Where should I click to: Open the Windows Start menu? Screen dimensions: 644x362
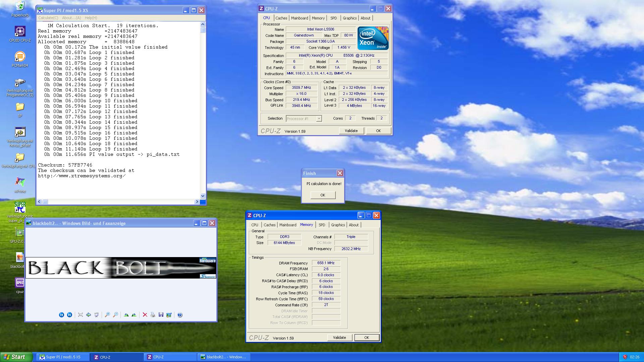click(x=16, y=357)
